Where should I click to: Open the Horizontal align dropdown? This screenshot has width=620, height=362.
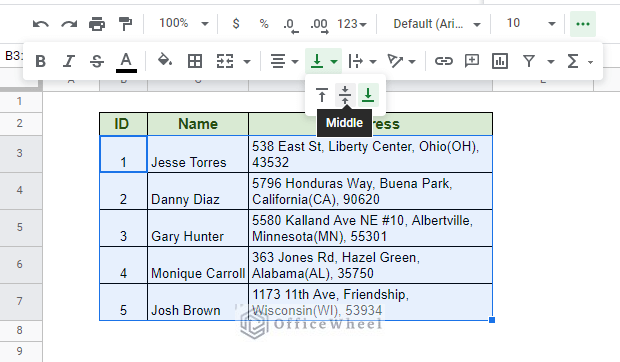[x=284, y=61]
